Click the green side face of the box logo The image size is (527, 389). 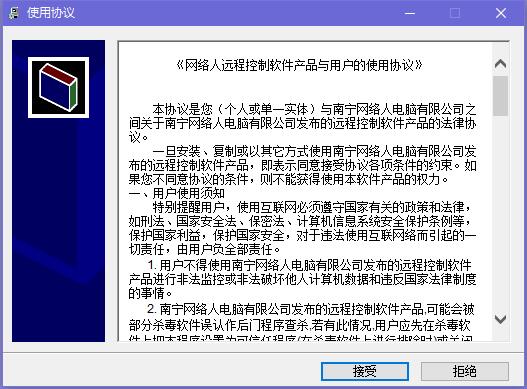point(73,95)
